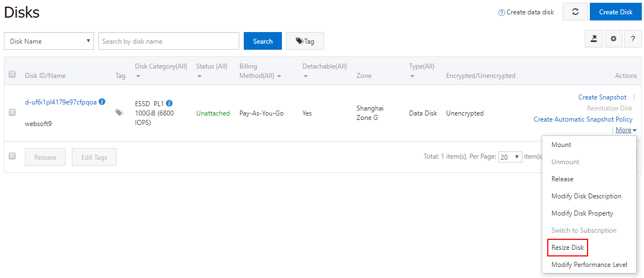
Task: Click the Search by disk name field
Action: click(x=169, y=41)
